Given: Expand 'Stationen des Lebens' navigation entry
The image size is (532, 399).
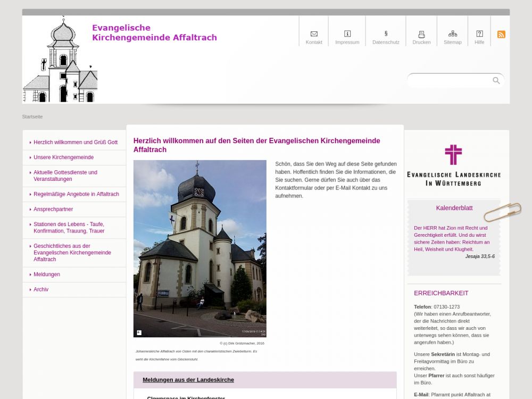Looking at the screenshot, I should tap(69, 228).
